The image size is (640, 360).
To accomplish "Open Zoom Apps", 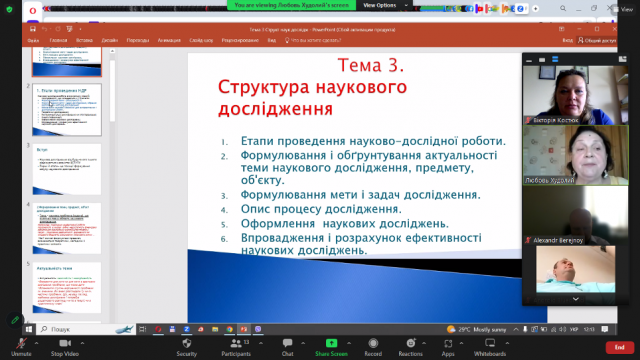I will (448, 347).
